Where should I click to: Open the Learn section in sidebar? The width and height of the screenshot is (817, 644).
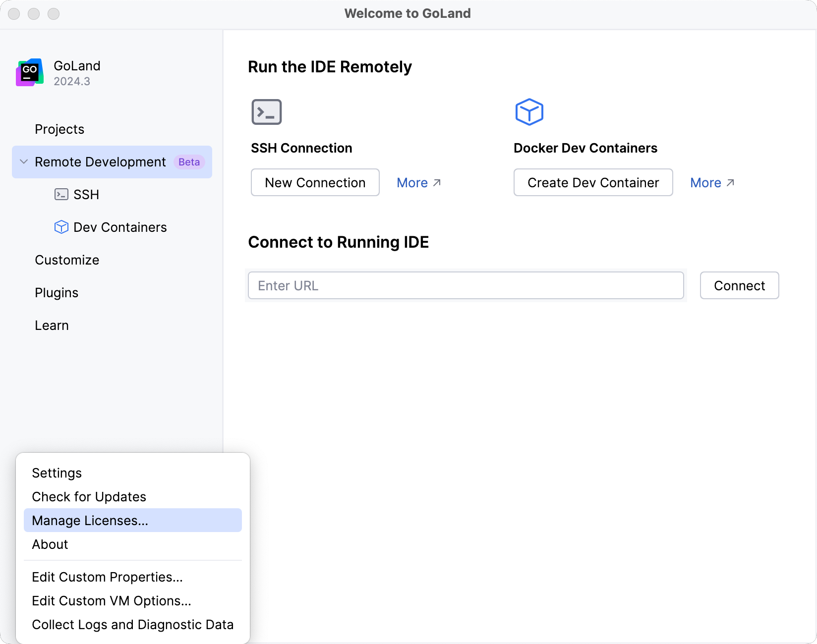[52, 325]
